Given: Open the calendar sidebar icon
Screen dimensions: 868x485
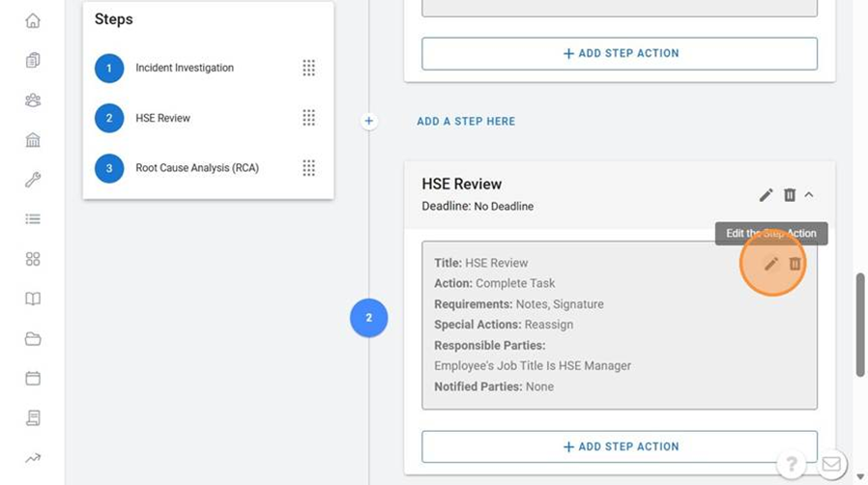Looking at the screenshot, I should pyautogui.click(x=33, y=379).
